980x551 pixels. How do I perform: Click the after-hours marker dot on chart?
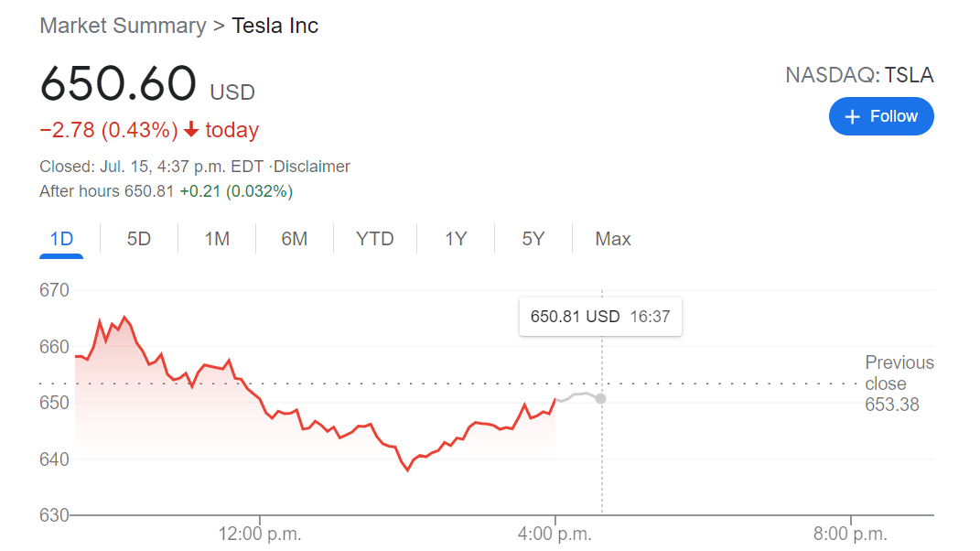pos(600,398)
